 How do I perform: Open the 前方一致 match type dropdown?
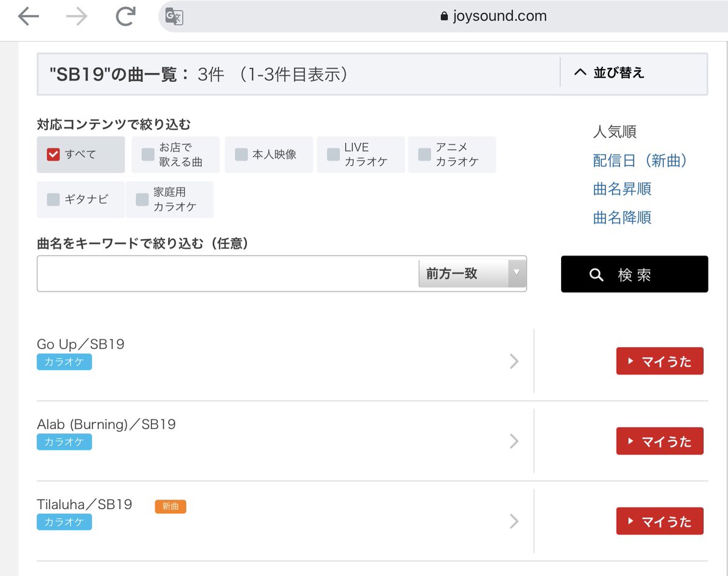click(x=473, y=274)
